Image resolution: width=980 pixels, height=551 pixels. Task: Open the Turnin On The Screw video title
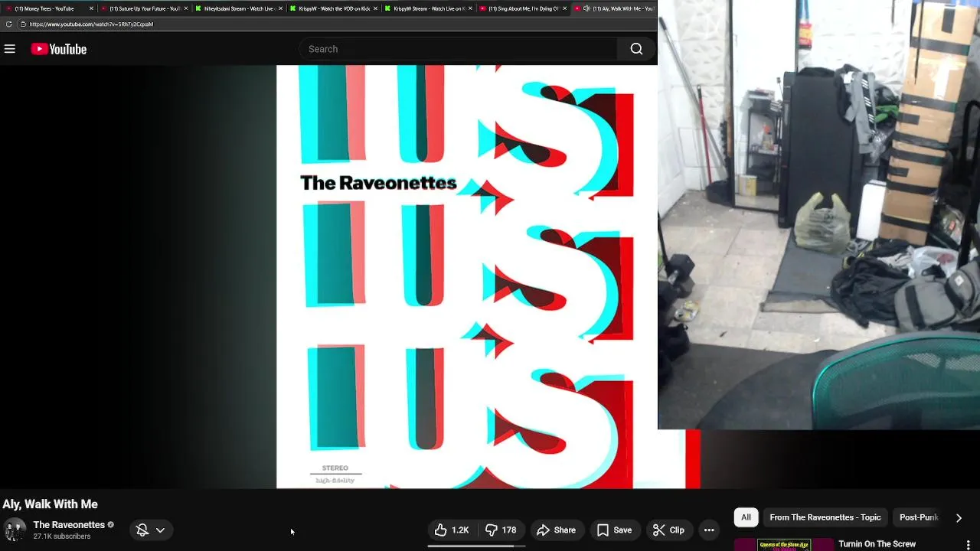point(877,544)
